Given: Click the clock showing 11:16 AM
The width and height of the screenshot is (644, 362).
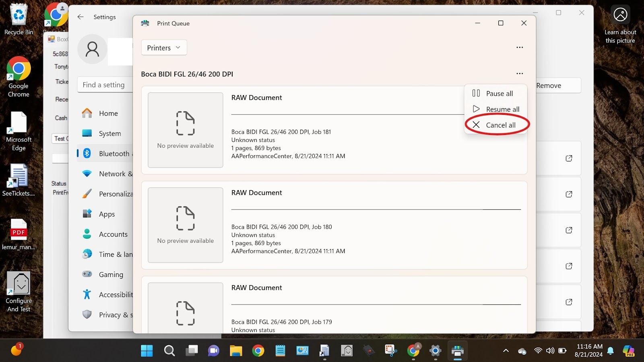Looking at the screenshot, I should point(590,346).
